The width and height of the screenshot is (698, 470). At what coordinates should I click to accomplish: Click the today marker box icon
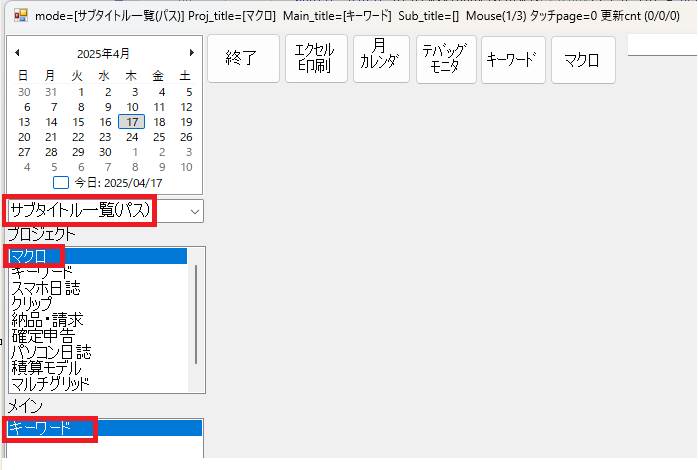61,183
